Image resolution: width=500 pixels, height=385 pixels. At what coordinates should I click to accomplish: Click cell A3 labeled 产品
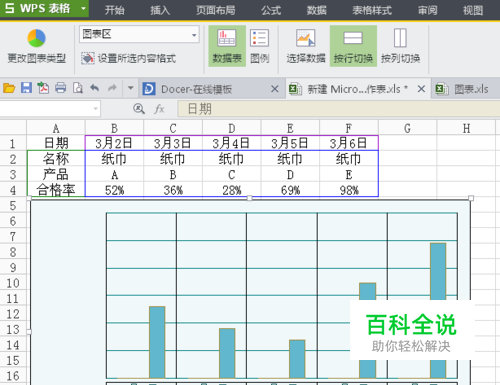coord(56,174)
